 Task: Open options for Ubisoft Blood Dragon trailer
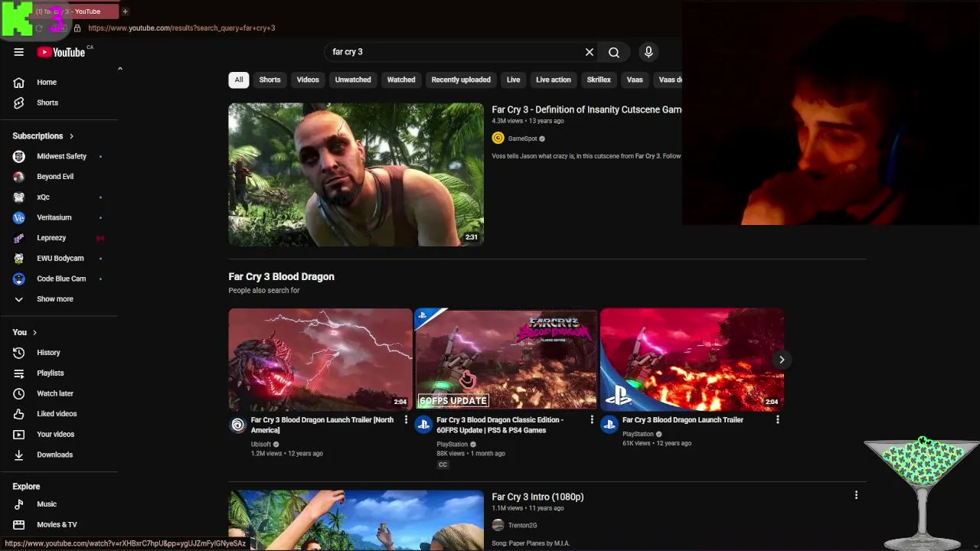(x=406, y=419)
